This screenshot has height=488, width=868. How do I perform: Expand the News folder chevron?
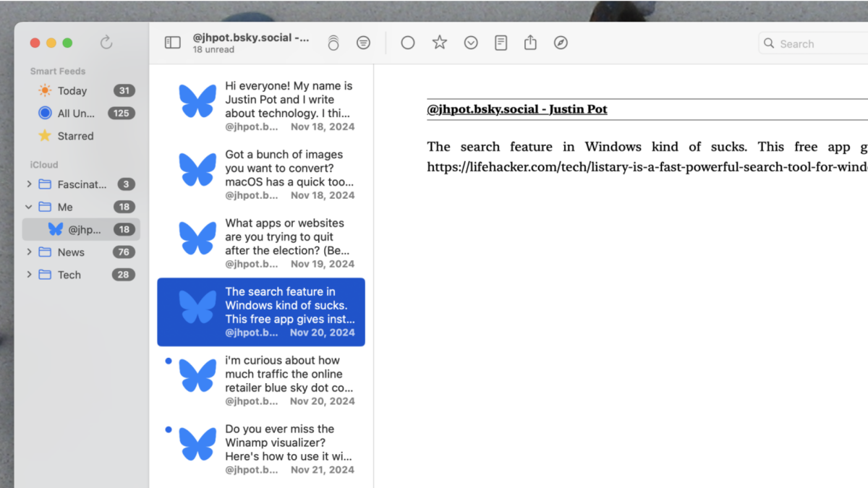pyautogui.click(x=29, y=252)
